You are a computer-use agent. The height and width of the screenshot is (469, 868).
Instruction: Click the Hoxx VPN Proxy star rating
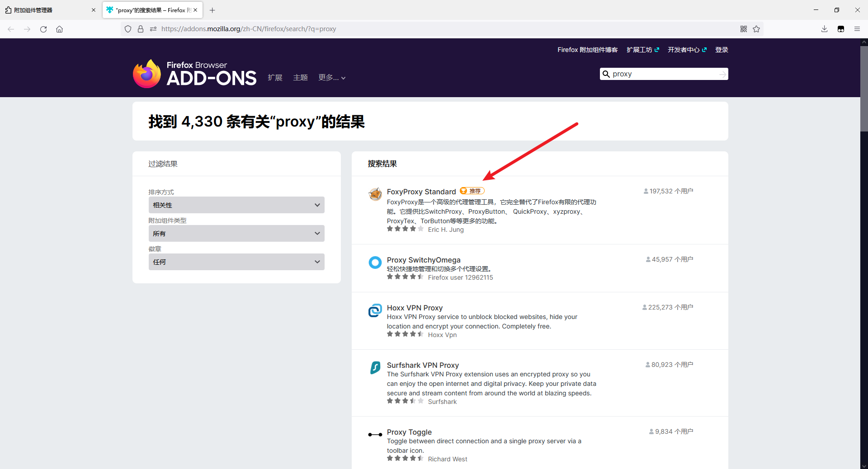[405, 334]
